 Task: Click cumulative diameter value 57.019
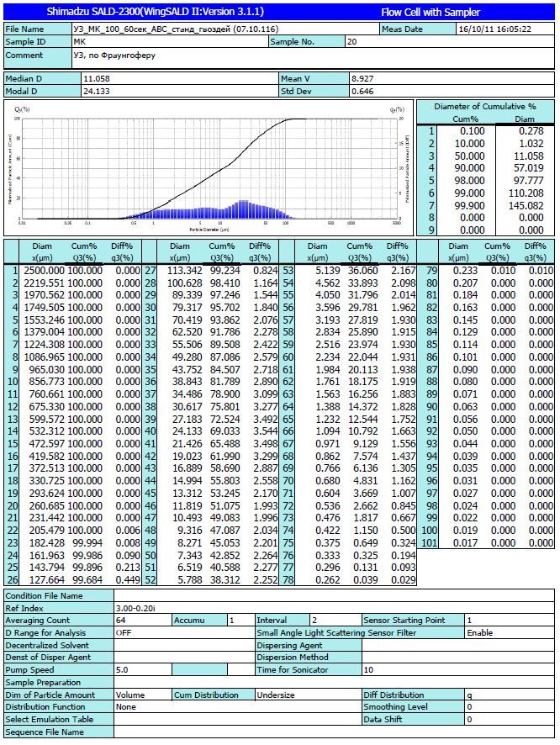(528, 168)
